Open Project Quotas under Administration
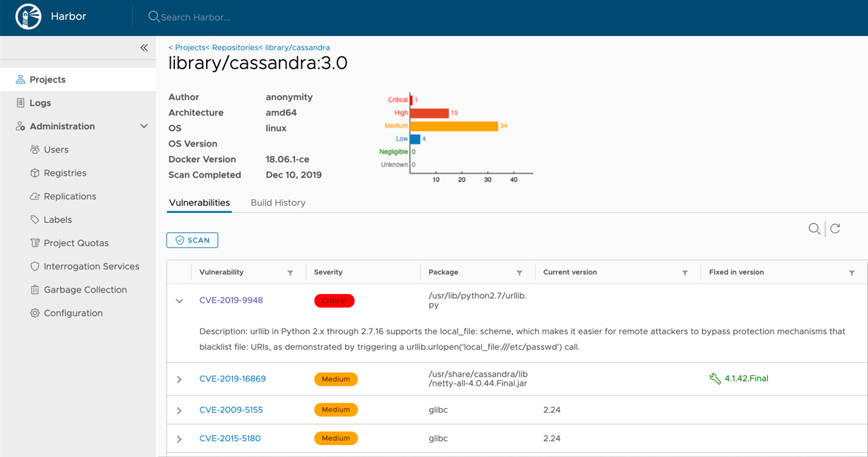The image size is (868, 457). [78, 243]
